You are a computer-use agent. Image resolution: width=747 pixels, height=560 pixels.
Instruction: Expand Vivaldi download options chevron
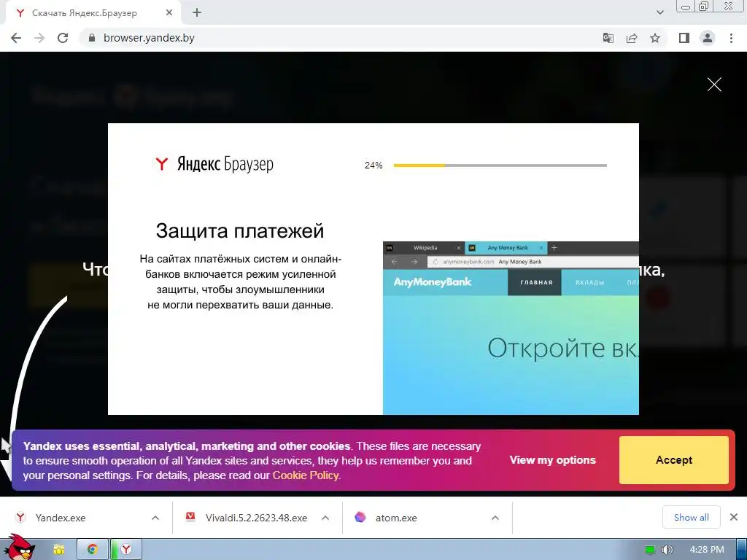click(325, 518)
